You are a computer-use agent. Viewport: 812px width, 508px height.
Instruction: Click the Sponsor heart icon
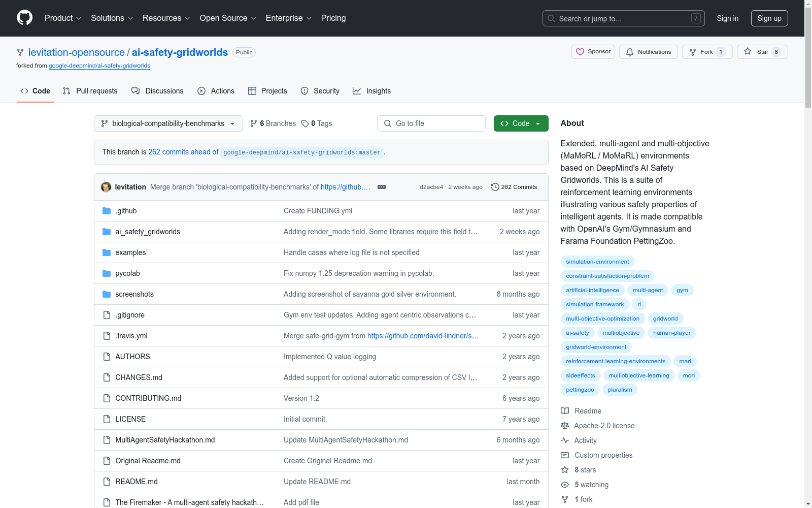[580, 52]
